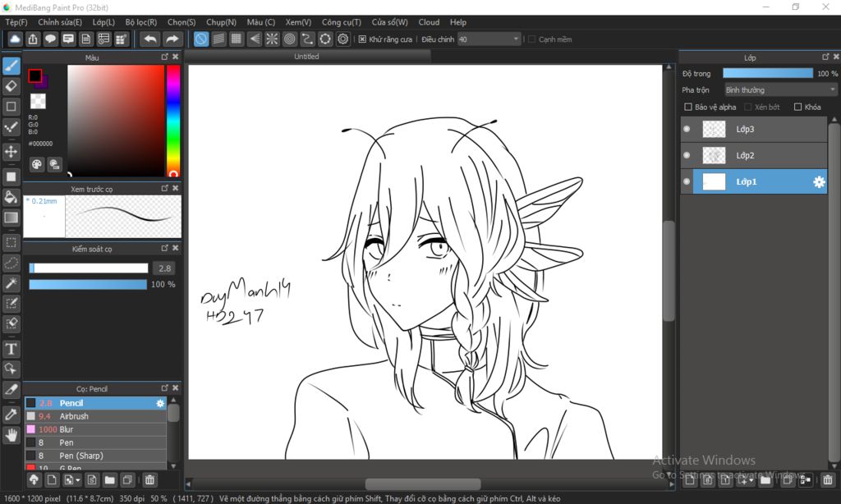Viewport: 841px width, 504px height.
Task: Enable Bảo vệ alpha checkbox
Action: pos(688,107)
